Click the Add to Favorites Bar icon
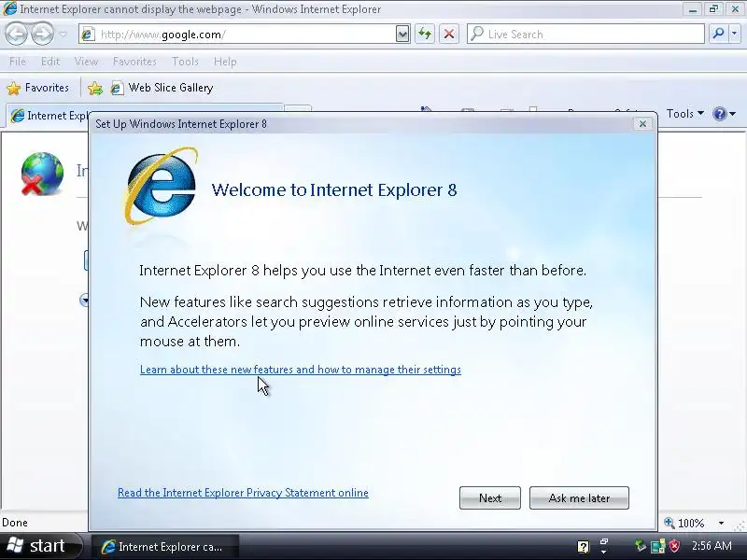This screenshot has width=747, height=560. 95,88
